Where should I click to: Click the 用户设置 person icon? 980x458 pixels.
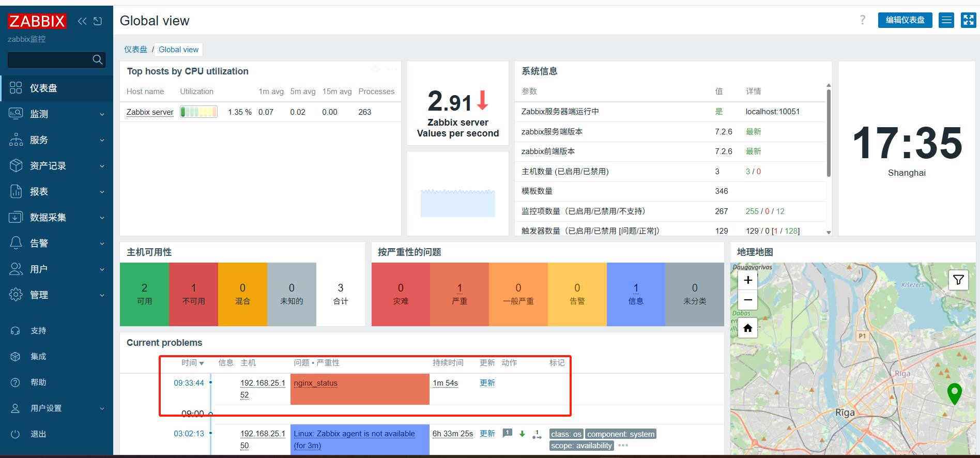point(16,408)
